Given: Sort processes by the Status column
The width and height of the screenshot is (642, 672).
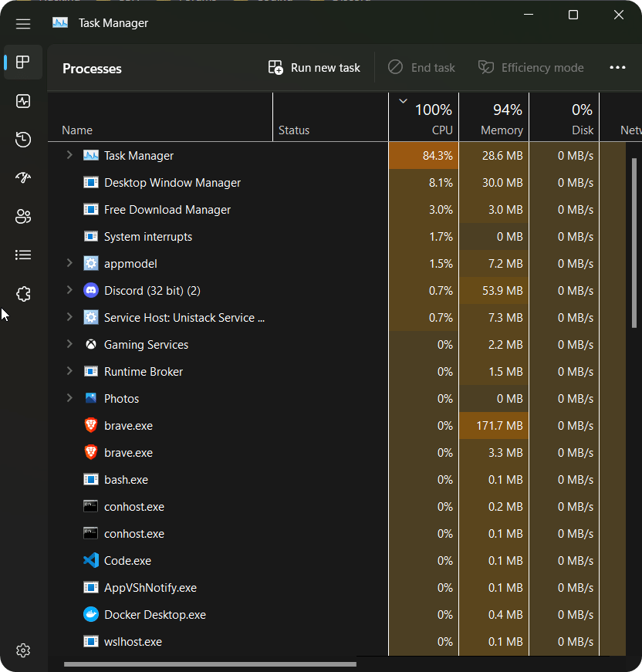Looking at the screenshot, I should click(x=330, y=117).
